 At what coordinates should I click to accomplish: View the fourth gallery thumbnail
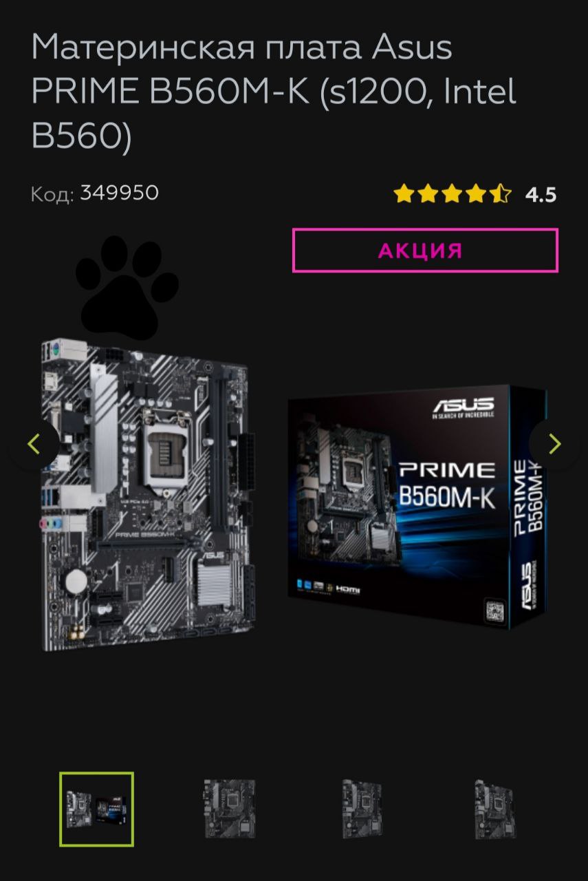click(x=494, y=809)
